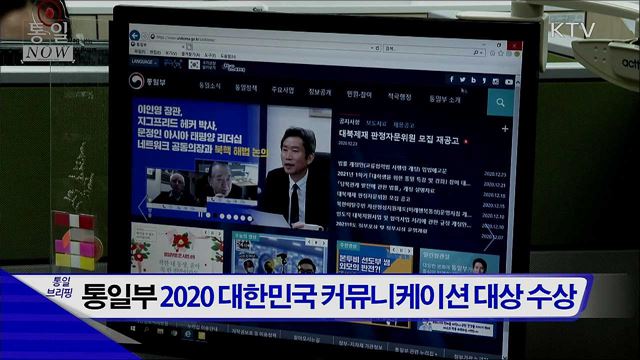Open the 통일부 소개 menu

[444, 99]
